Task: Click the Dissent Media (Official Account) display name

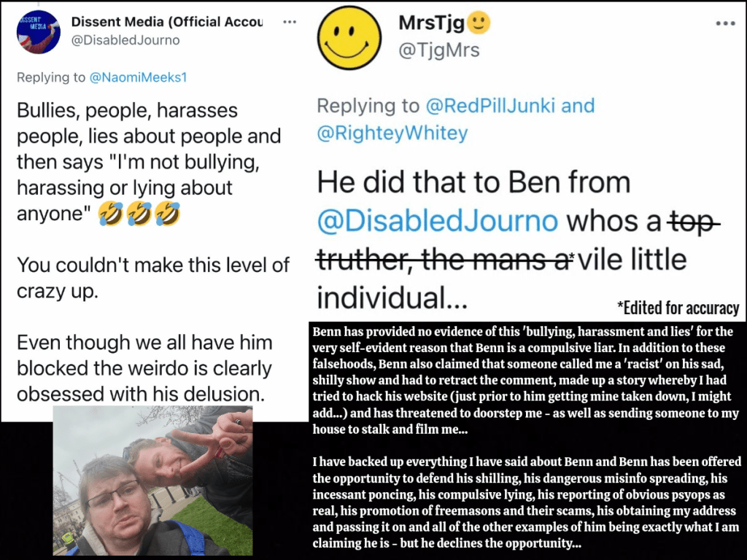Action: pyautogui.click(x=167, y=22)
